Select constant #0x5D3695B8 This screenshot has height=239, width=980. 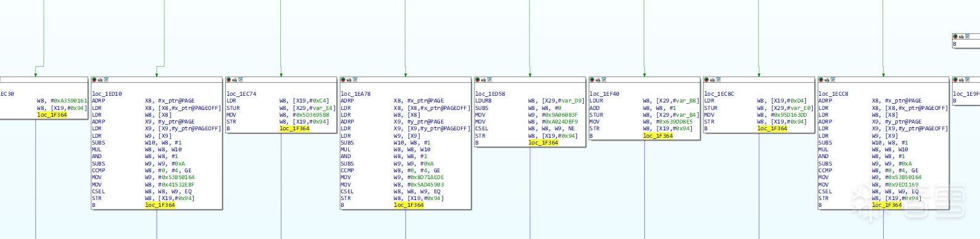click(311, 115)
